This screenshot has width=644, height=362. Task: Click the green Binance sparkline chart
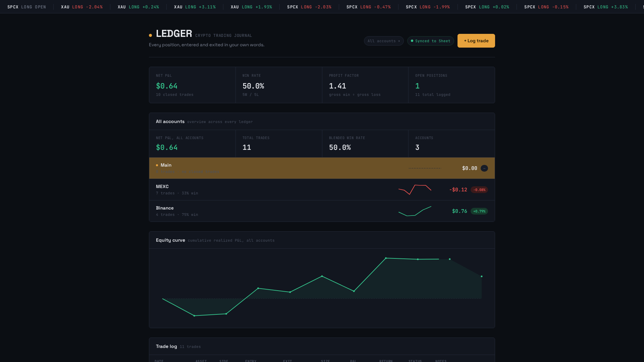click(415, 211)
